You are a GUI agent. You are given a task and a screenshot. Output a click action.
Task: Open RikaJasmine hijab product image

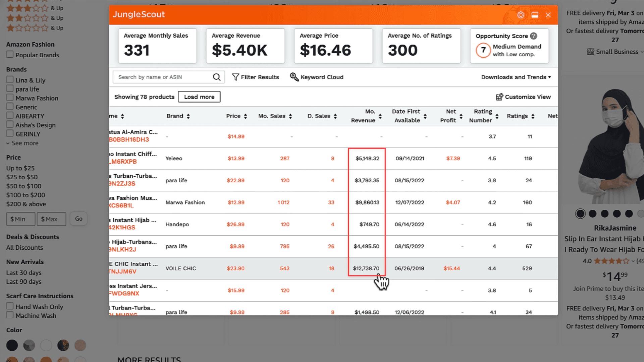coord(610,146)
